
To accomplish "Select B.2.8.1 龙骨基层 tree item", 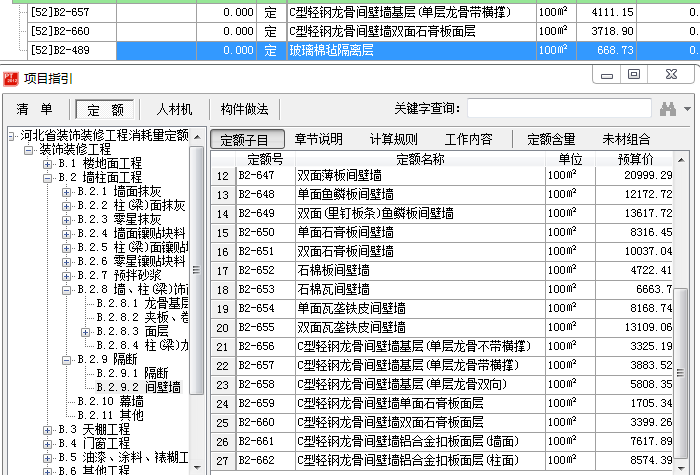I will click(142, 304).
